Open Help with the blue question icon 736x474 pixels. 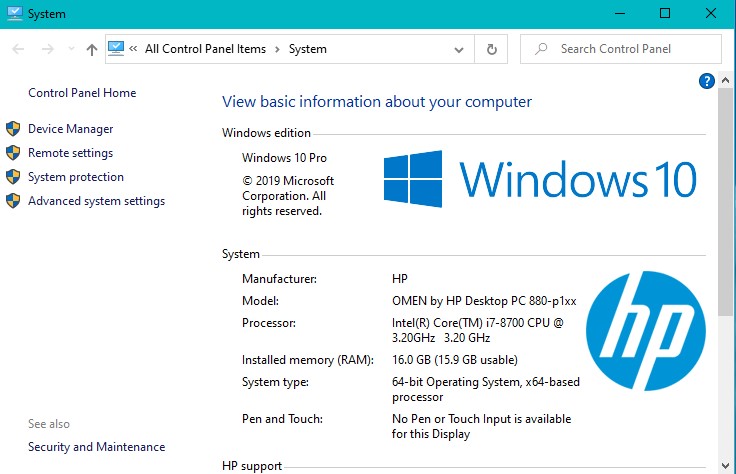coord(706,81)
